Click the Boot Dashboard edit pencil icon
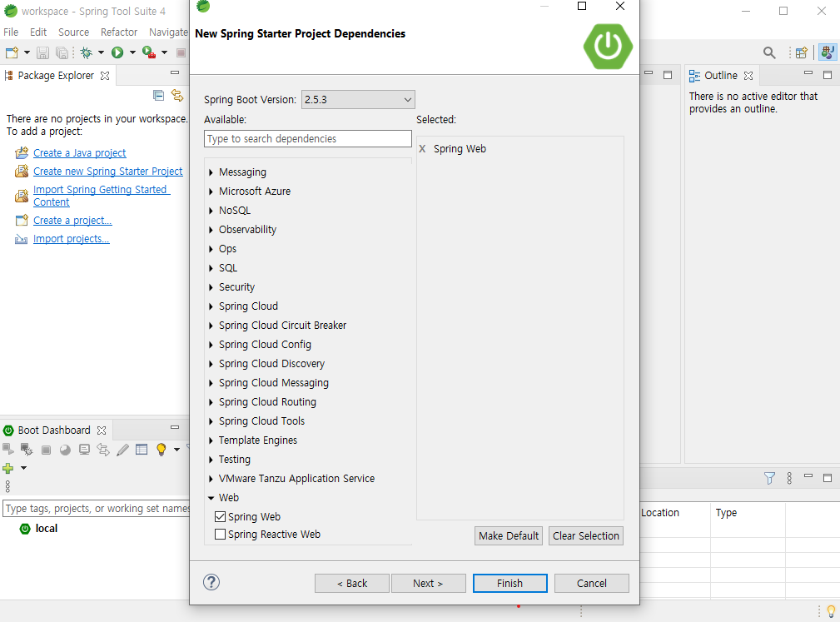The image size is (840, 622). [x=122, y=450]
